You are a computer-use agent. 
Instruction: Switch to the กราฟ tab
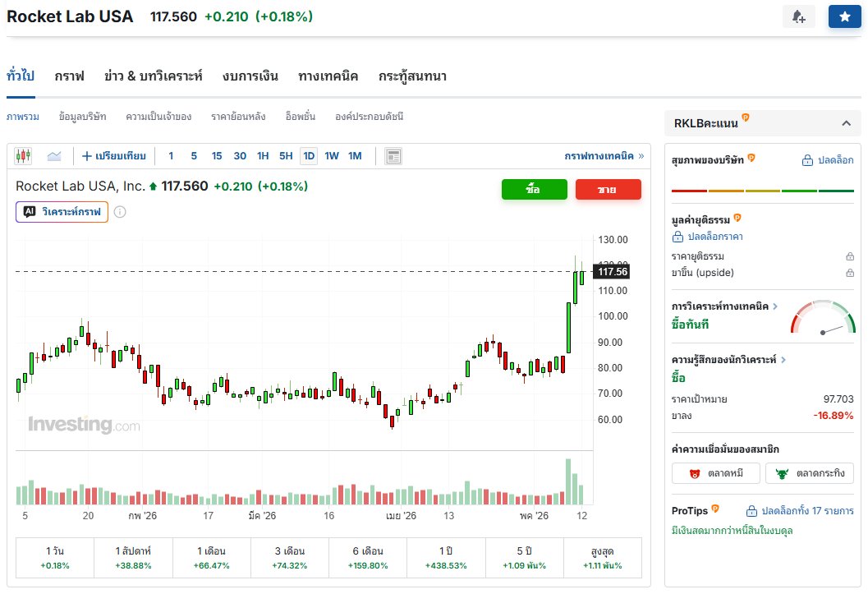tap(69, 76)
